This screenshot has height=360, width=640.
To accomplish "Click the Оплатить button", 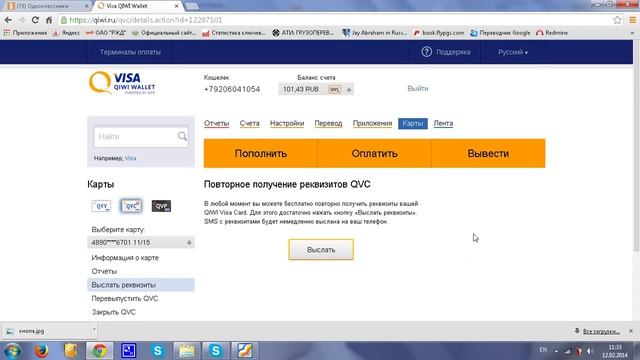I will pos(374,153).
